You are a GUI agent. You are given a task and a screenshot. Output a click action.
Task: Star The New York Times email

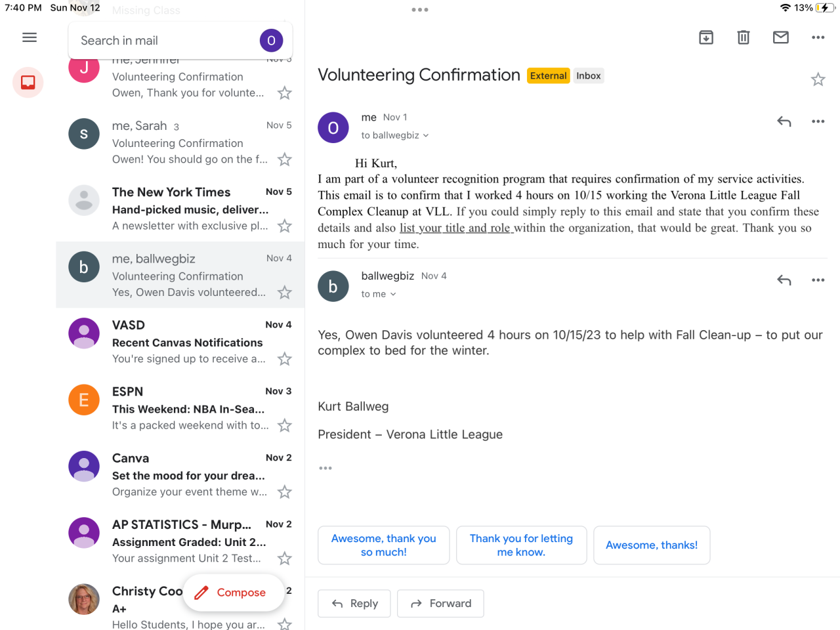pyautogui.click(x=284, y=226)
